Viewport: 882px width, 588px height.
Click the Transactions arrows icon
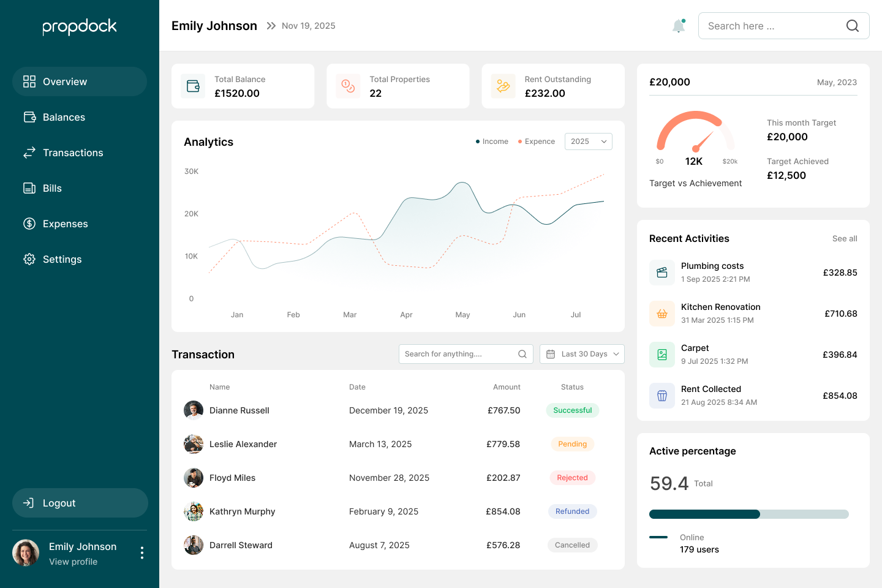click(x=29, y=152)
